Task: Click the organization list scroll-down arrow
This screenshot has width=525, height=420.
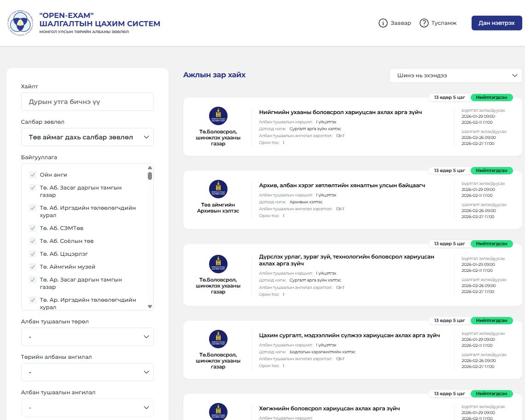Action: click(150, 306)
